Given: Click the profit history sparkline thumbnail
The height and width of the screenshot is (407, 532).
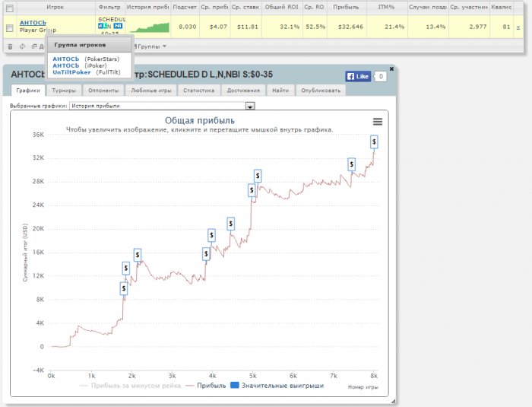Looking at the screenshot, I should coord(147,28).
